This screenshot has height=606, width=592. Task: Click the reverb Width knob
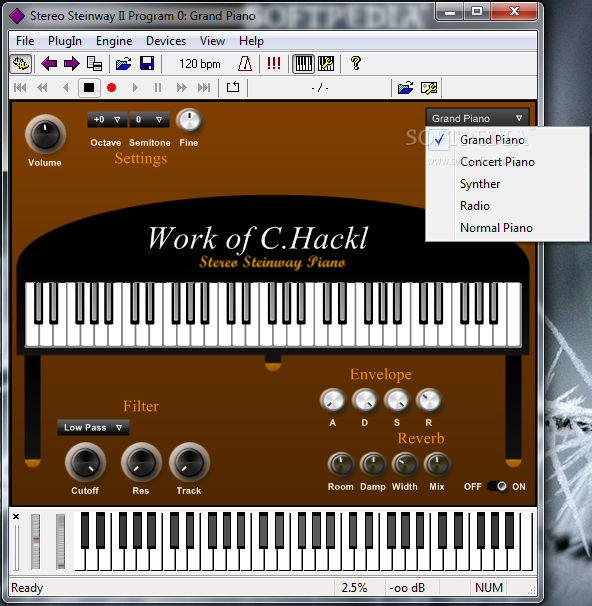405,464
